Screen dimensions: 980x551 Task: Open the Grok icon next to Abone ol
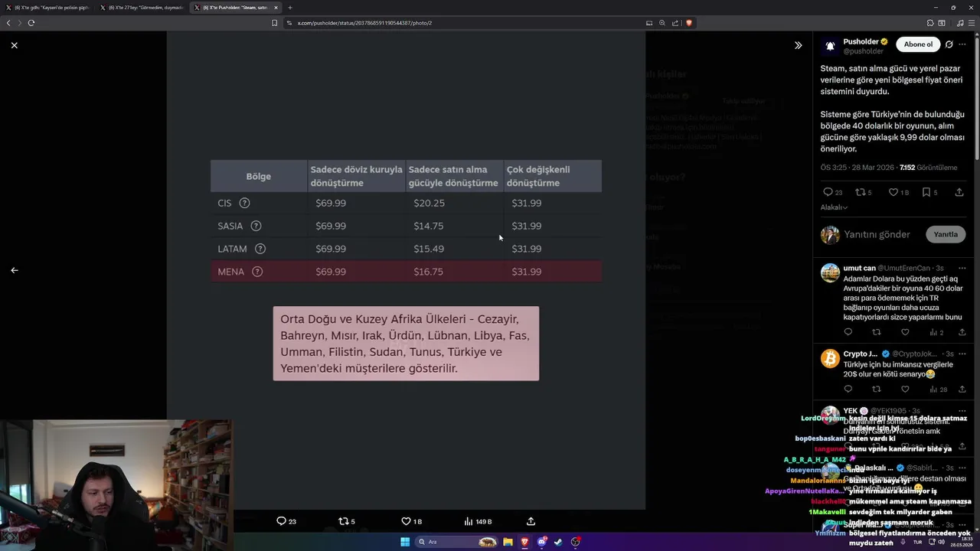pyautogui.click(x=949, y=44)
